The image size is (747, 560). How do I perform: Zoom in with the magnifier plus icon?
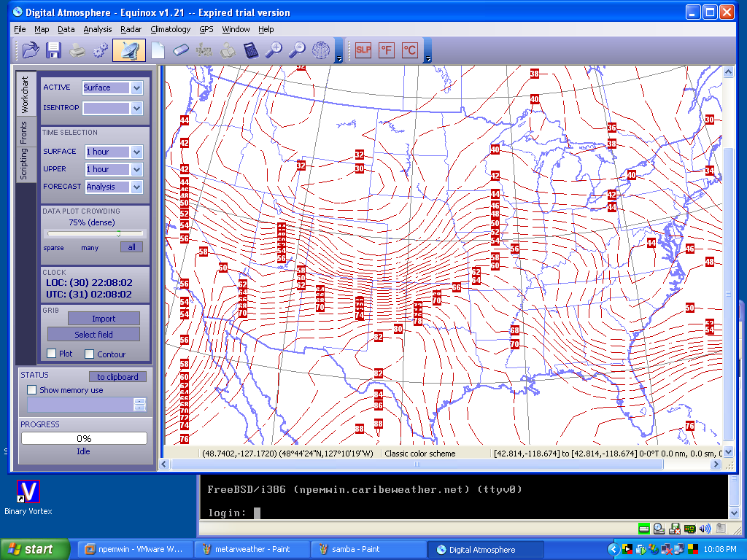pyautogui.click(x=274, y=50)
